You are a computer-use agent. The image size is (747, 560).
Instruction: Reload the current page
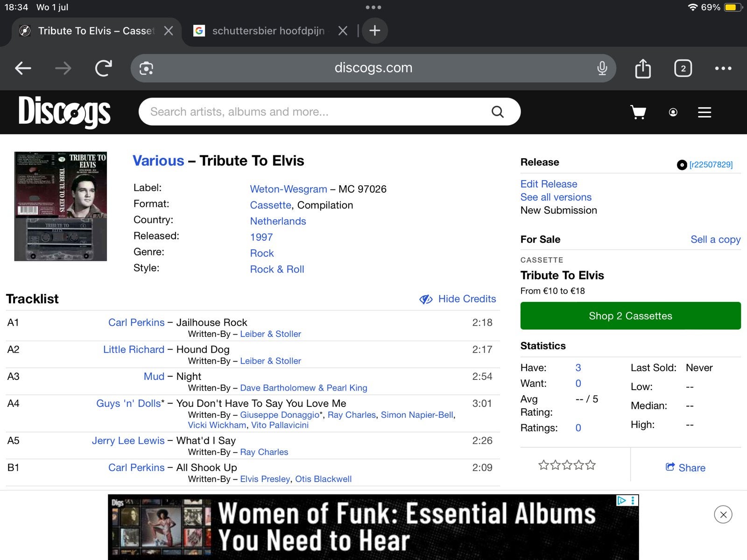pos(104,68)
